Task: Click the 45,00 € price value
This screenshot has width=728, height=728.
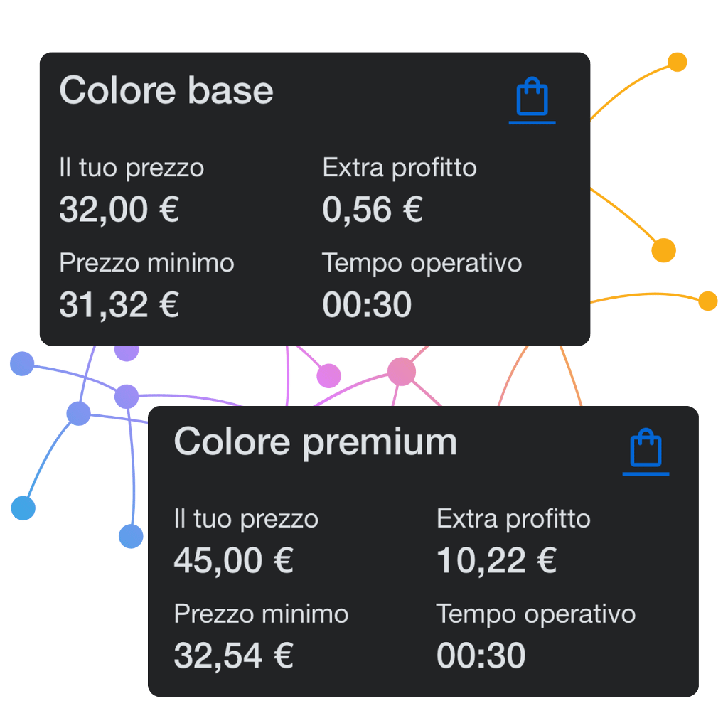Action: pos(233,561)
